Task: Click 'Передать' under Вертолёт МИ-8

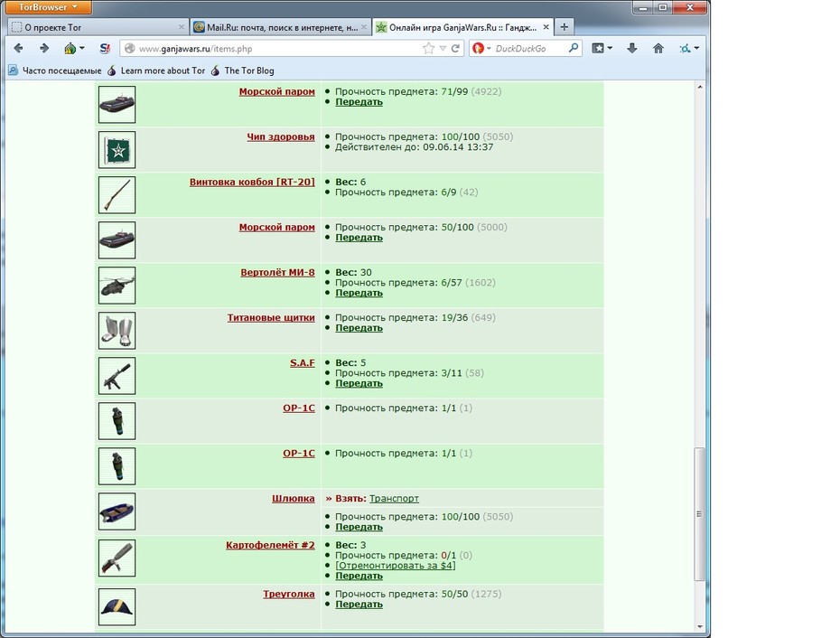Action: (359, 293)
